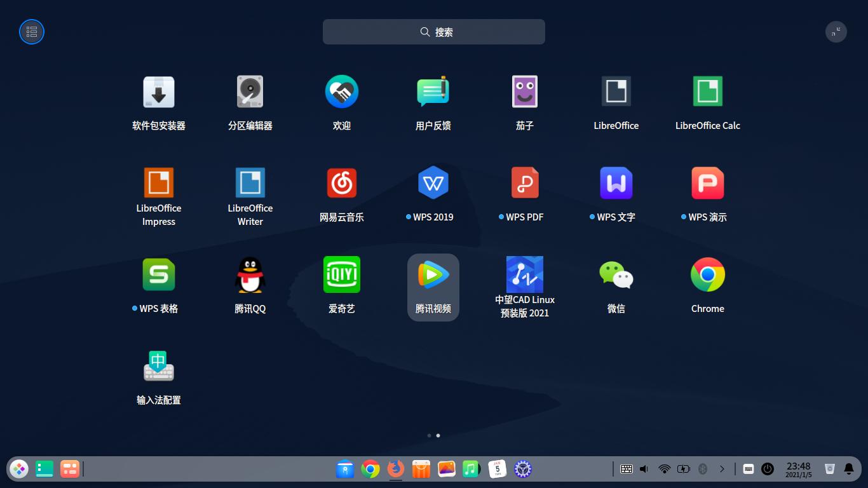Open 输入法配置 input method settings
This screenshot has width=868, height=488.
(x=158, y=366)
